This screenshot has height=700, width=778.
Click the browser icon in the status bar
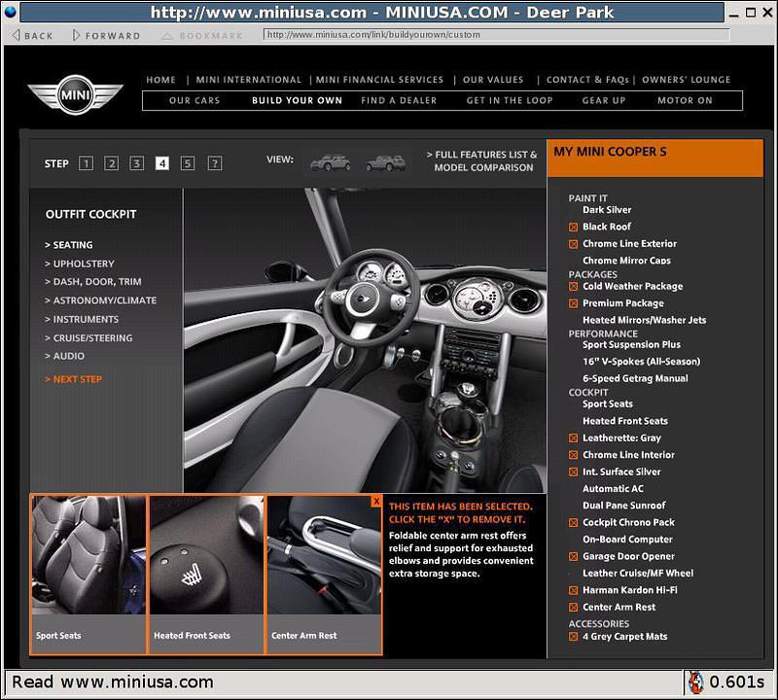point(696,682)
